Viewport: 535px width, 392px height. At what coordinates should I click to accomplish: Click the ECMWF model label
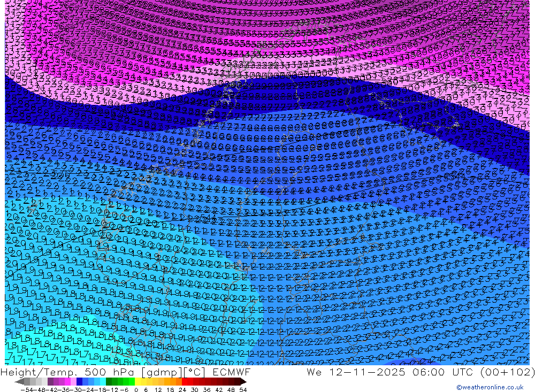232,372
